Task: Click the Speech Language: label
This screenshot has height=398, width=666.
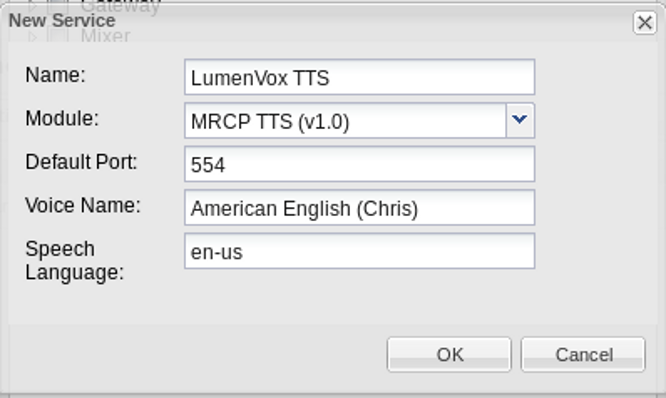Action: tap(74, 260)
